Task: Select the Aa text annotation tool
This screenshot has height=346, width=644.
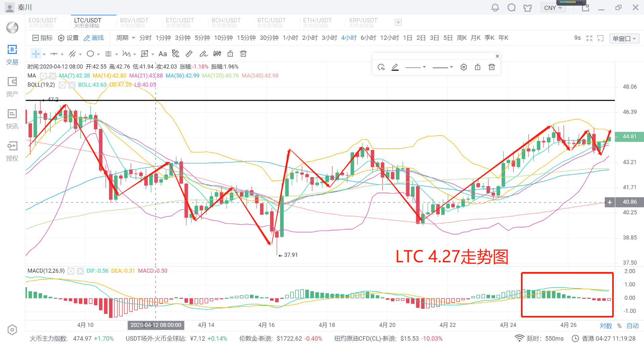Action: click(163, 54)
